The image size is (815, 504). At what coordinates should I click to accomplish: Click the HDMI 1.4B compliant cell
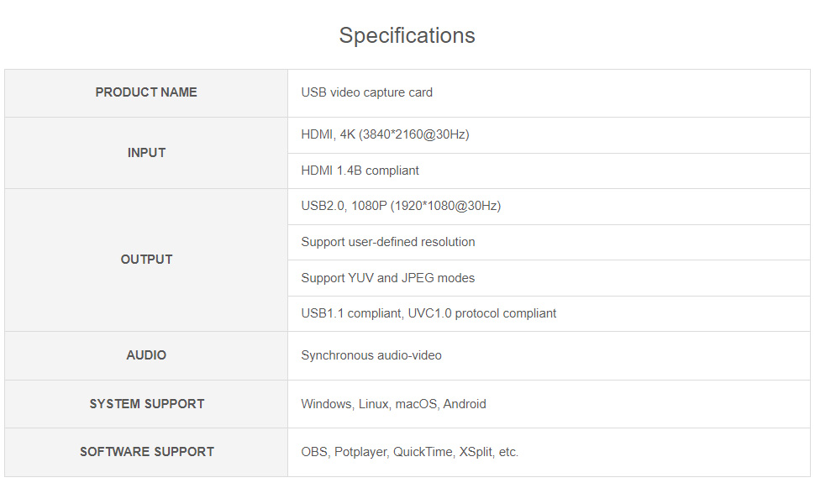pos(549,171)
